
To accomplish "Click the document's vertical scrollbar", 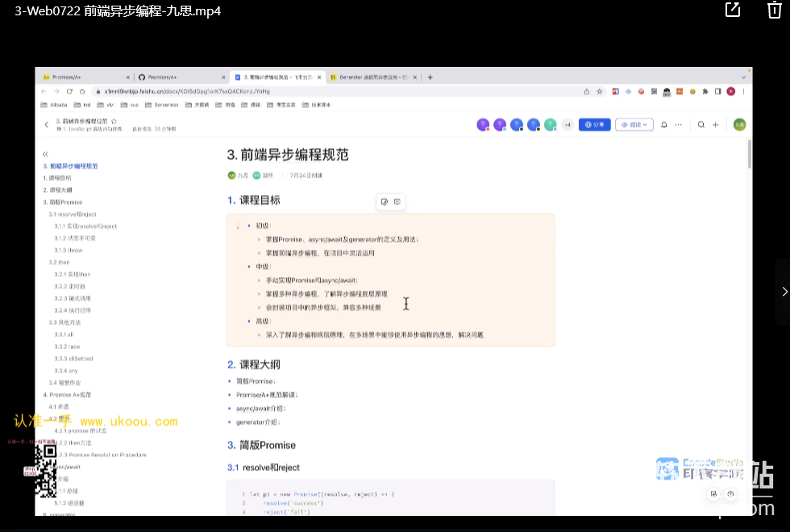I will tap(749, 153).
